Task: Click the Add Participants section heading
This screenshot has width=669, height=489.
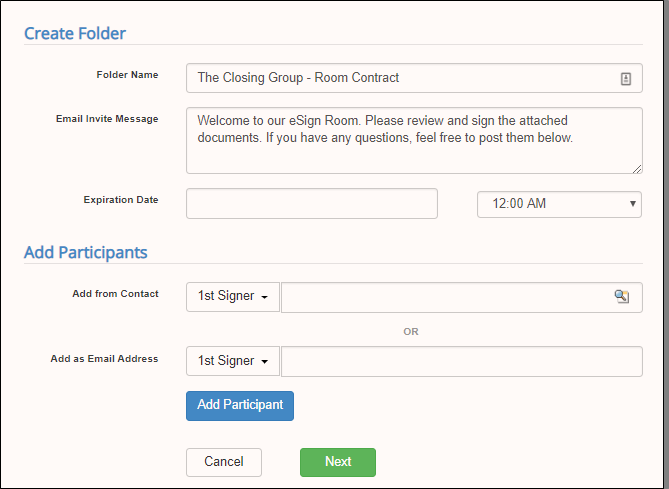Action: 86,252
